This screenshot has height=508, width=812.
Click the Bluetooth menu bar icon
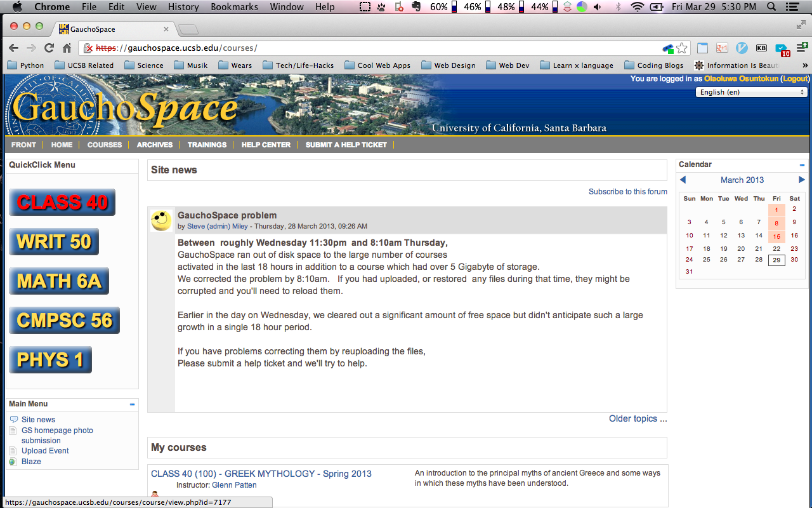pyautogui.click(x=619, y=7)
